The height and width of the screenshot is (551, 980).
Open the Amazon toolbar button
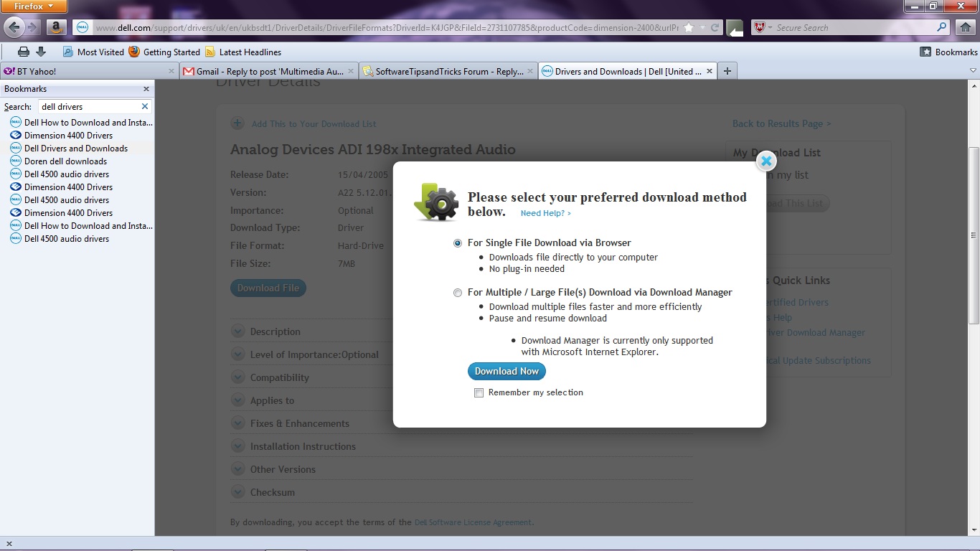pos(57,27)
